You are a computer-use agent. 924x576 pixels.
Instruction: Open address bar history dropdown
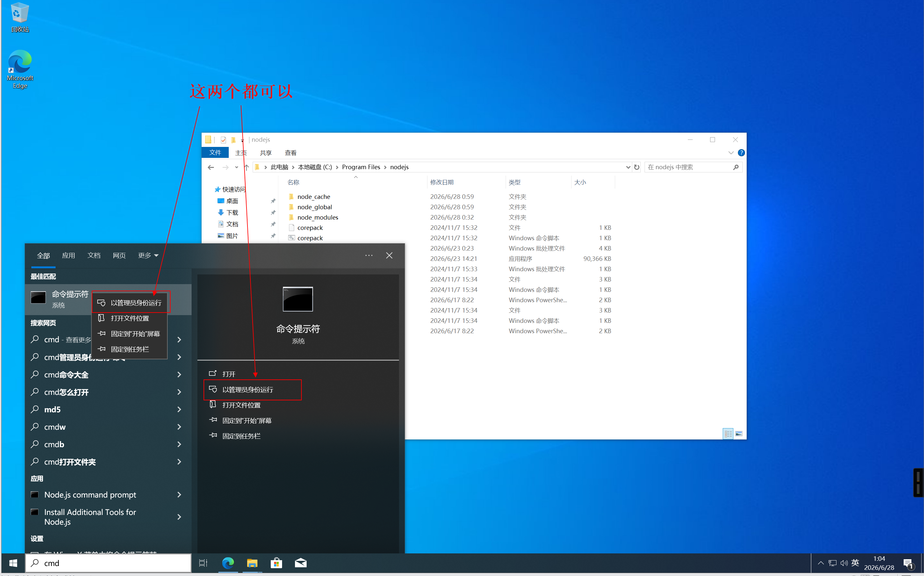tap(628, 167)
